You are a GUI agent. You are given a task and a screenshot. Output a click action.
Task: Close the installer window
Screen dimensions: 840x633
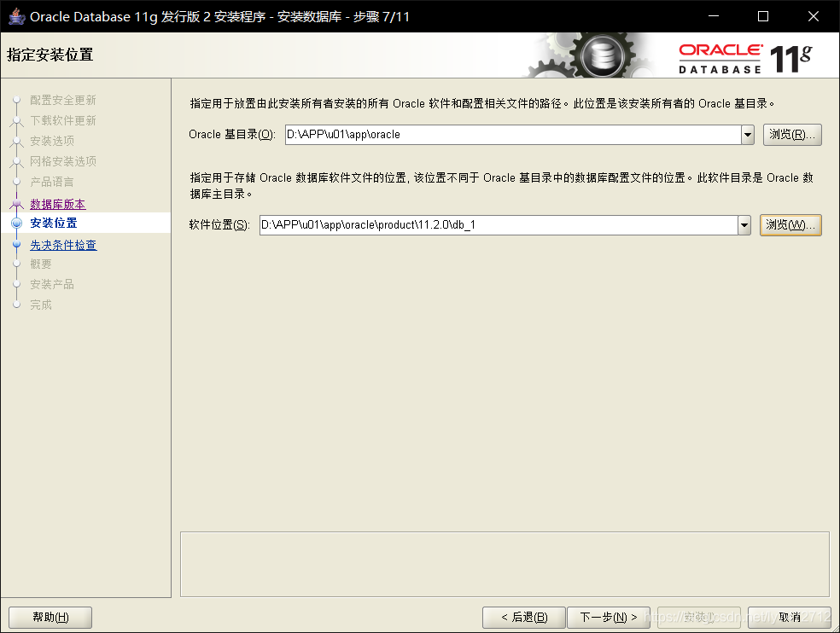814,16
